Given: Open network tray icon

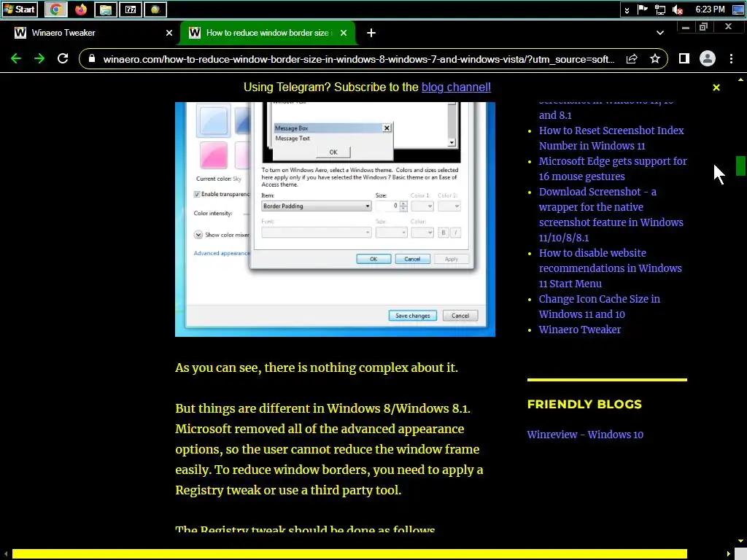Looking at the screenshot, I should point(659,9).
